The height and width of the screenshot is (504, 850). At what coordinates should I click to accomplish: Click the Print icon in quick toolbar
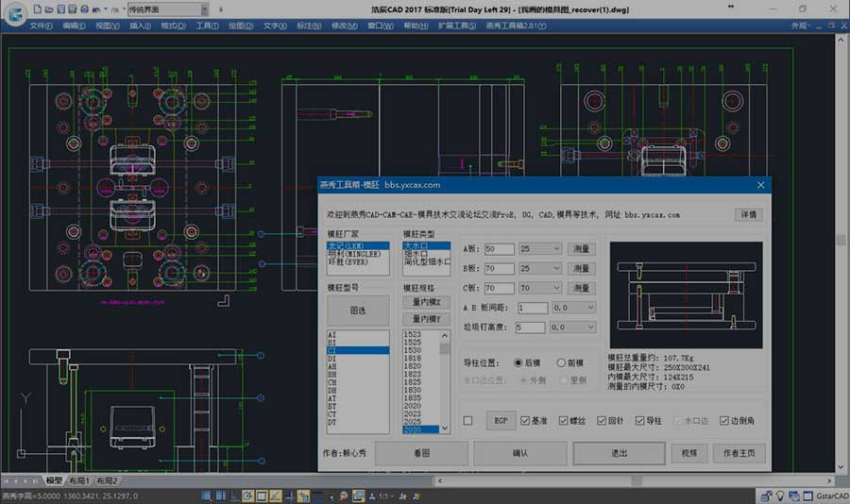point(85,8)
